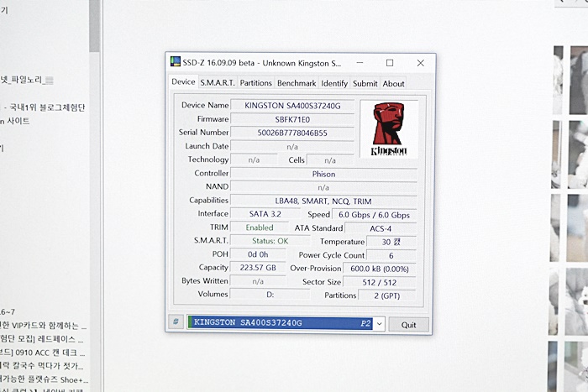Open the Submit tab

tap(365, 83)
